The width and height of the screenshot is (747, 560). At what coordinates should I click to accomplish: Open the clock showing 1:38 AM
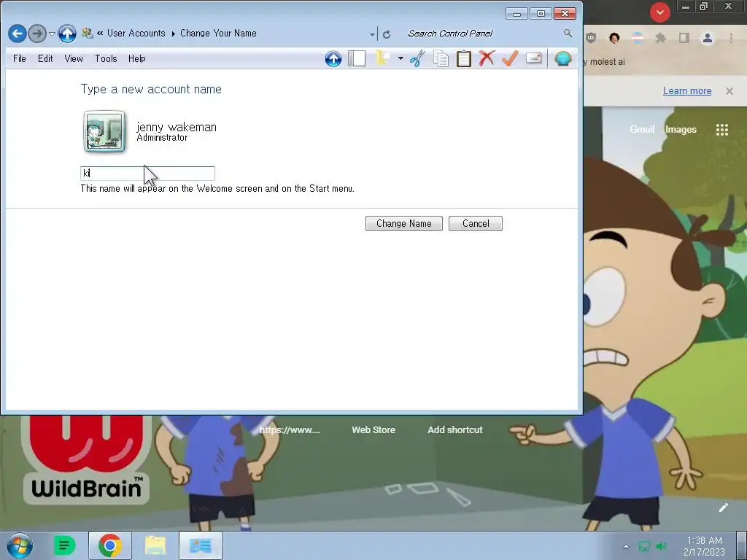(x=704, y=546)
